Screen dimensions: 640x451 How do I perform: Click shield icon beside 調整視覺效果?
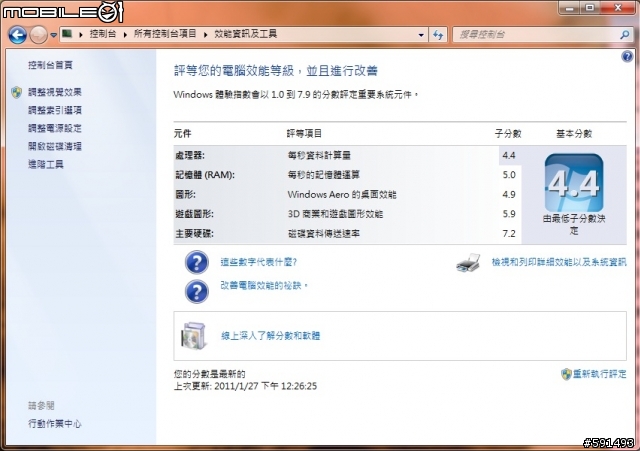coord(17,92)
